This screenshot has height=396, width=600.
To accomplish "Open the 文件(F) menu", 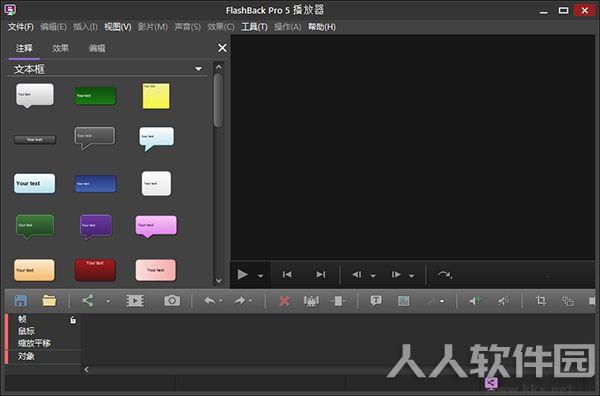I will [x=21, y=27].
